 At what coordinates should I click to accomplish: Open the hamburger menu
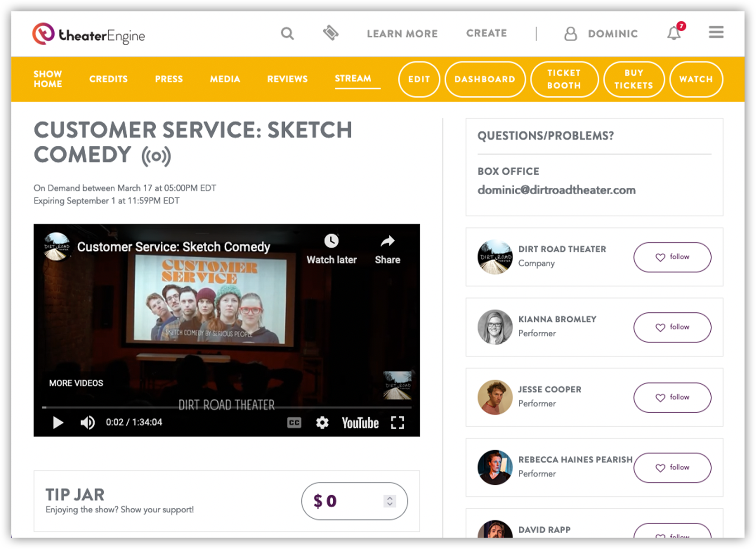click(716, 33)
